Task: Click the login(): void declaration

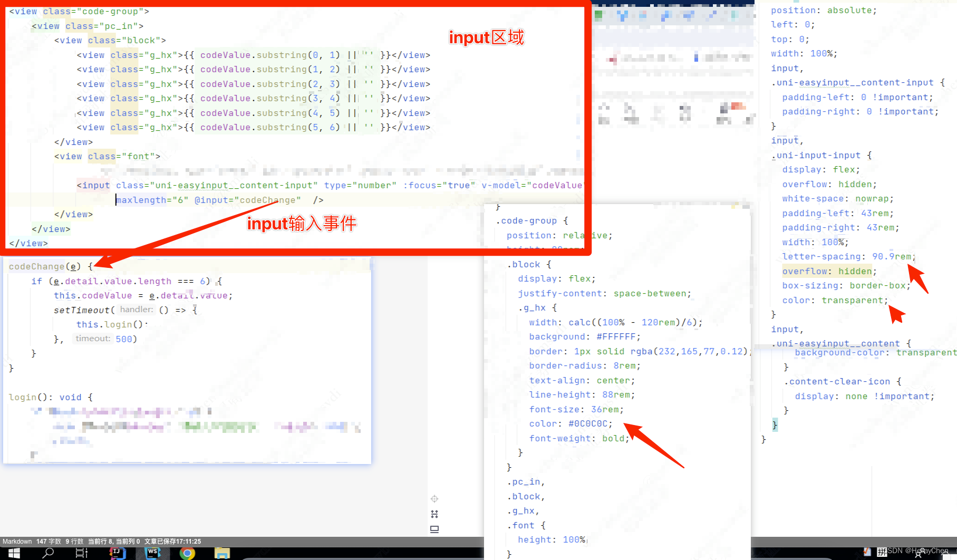Action: click(x=51, y=398)
